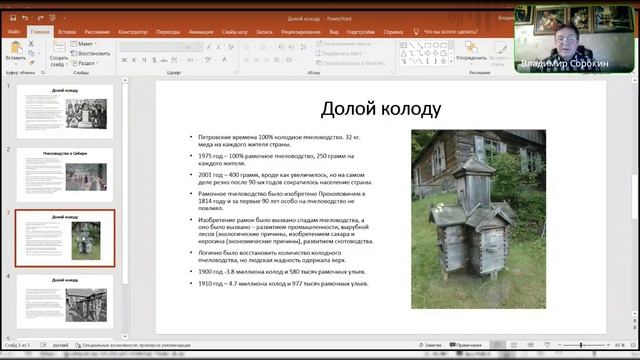This screenshot has height=360, width=640.
Task: Click the zoom slider handle
Action: click(581, 345)
